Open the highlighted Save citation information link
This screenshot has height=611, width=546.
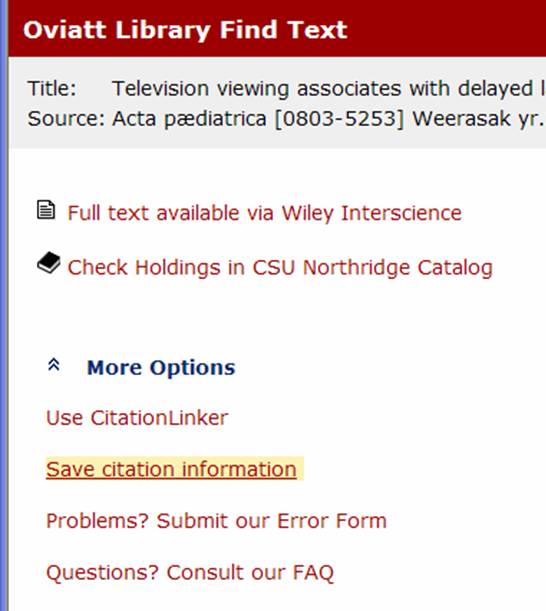pyautogui.click(x=171, y=469)
